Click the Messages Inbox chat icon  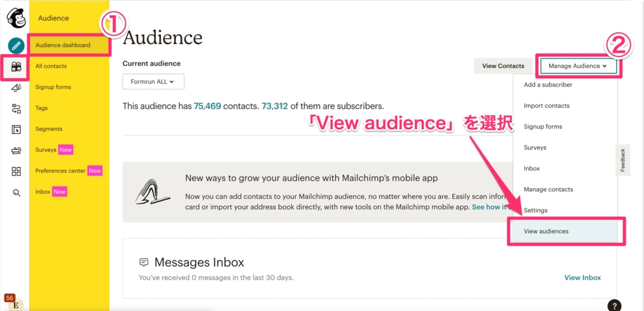point(144,262)
